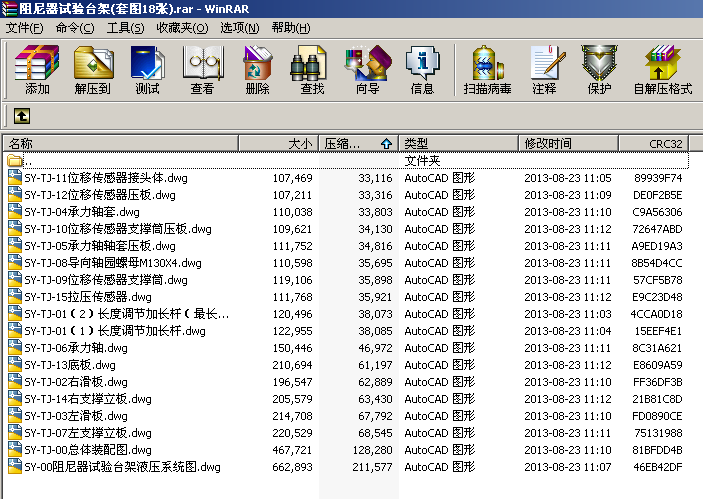Select file SY-TJ-01（2）长度调节加长杆

[127, 314]
